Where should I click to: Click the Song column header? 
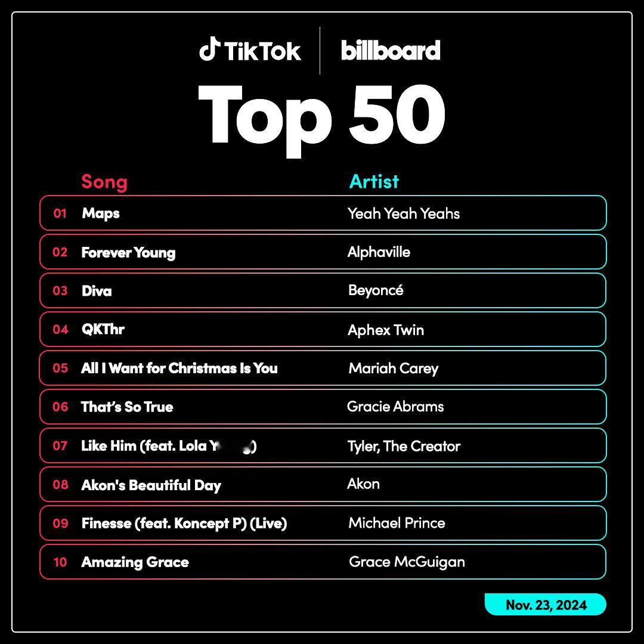click(x=104, y=181)
